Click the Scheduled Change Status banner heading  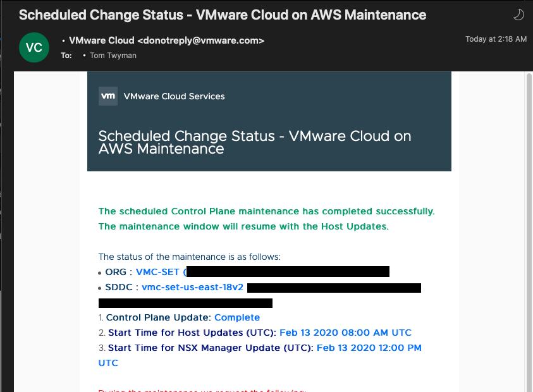tap(255, 142)
